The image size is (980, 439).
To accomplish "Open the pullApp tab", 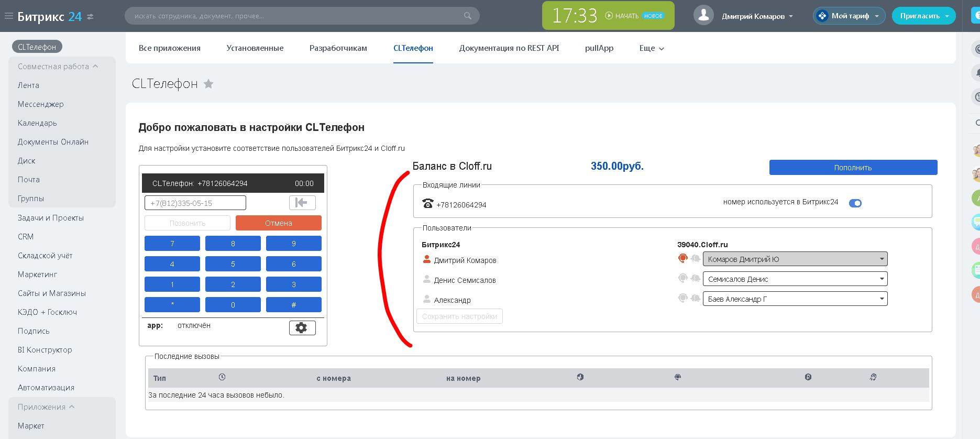I will point(599,48).
